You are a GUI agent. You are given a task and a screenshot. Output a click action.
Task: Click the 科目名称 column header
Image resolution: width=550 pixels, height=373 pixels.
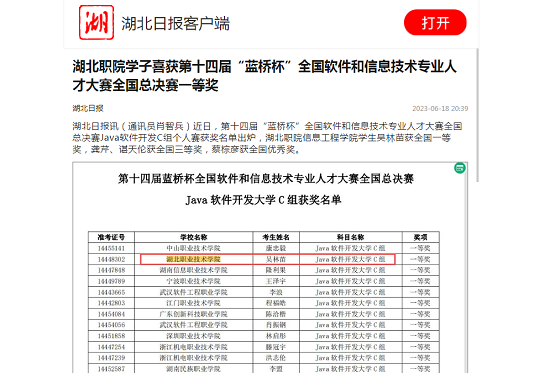tap(351, 237)
